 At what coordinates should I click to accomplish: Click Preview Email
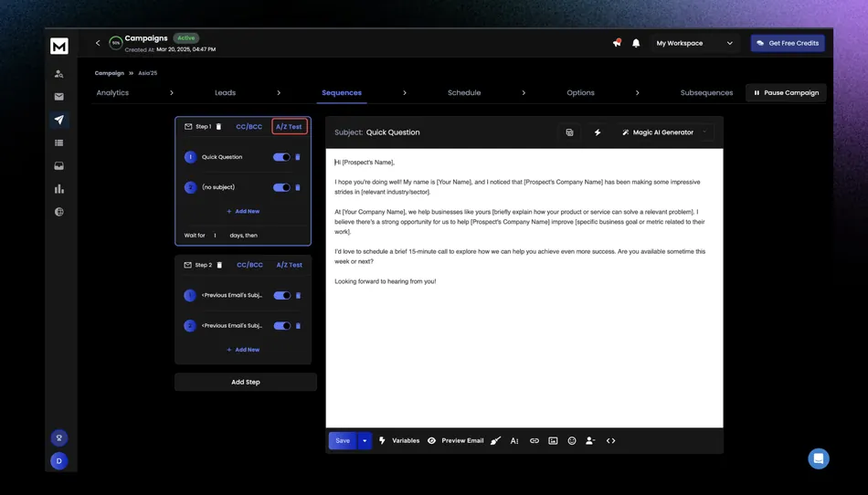tap(455, 441)
